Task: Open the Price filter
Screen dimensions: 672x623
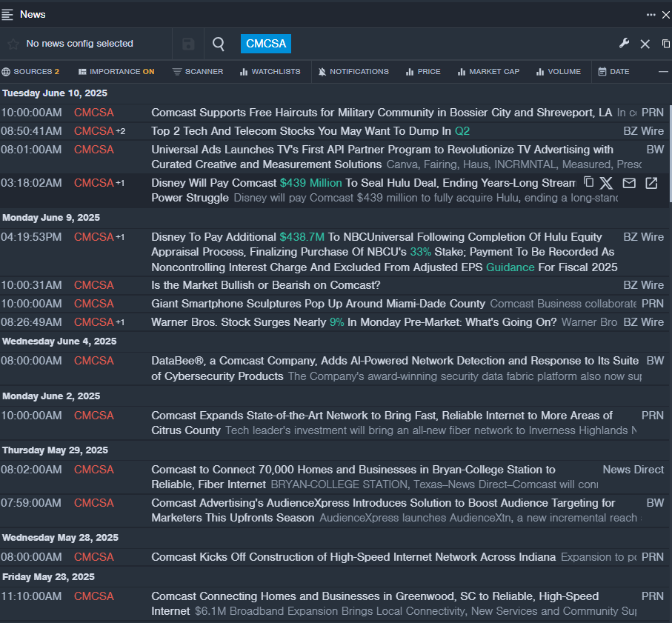Action: point(424,72)
